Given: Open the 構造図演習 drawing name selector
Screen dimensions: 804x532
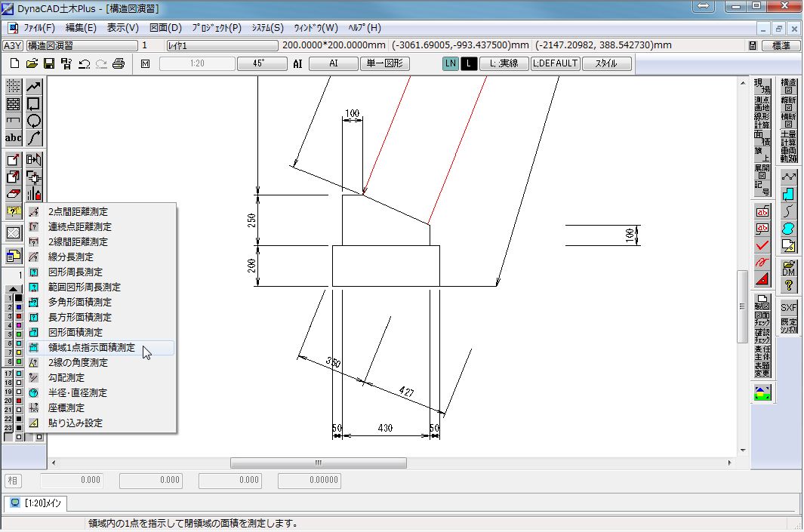Looking at the screenshot, I should pyautogui.click(x=82, y=45).
